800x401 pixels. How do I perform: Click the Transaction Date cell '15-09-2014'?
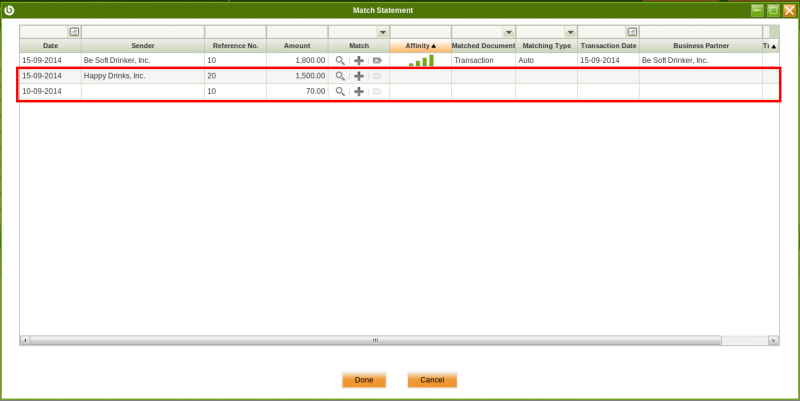(609, 60)
